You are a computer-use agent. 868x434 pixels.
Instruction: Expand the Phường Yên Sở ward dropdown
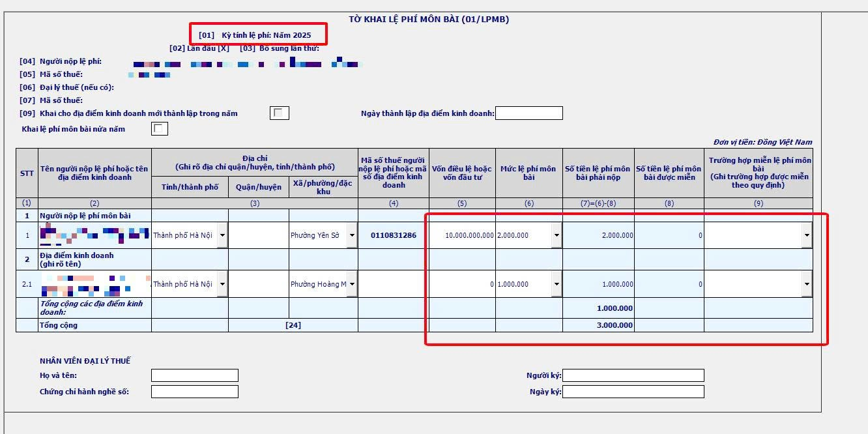click(352, 235)
